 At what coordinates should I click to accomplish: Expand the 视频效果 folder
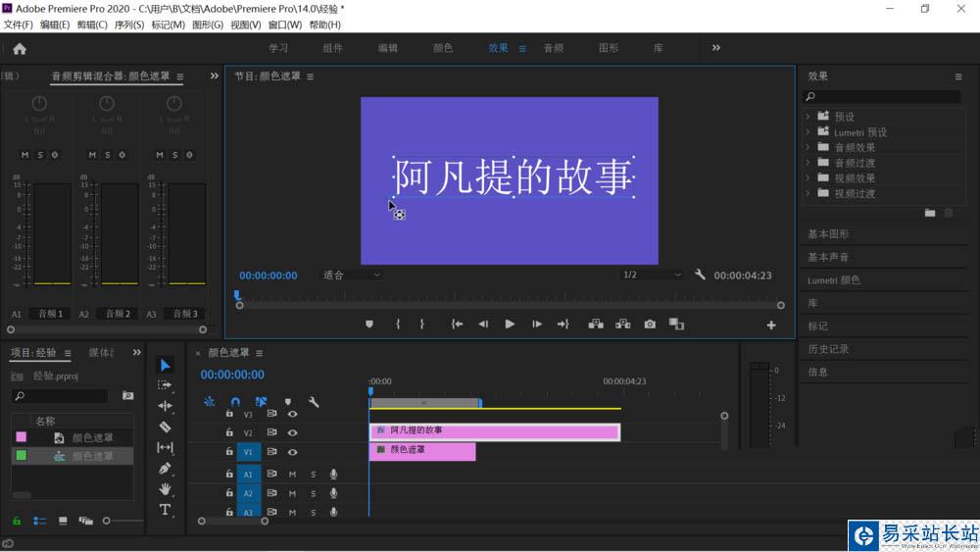[808, 178]
